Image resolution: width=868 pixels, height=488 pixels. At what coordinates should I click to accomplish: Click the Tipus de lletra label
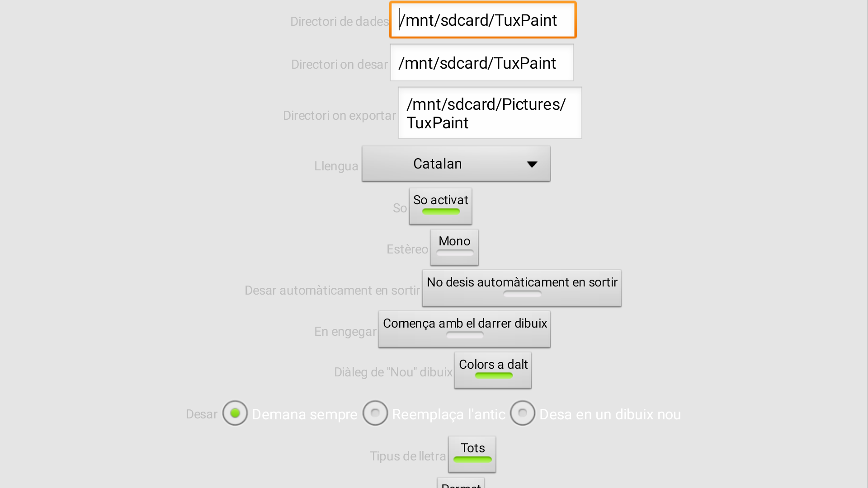click(408, 456)
